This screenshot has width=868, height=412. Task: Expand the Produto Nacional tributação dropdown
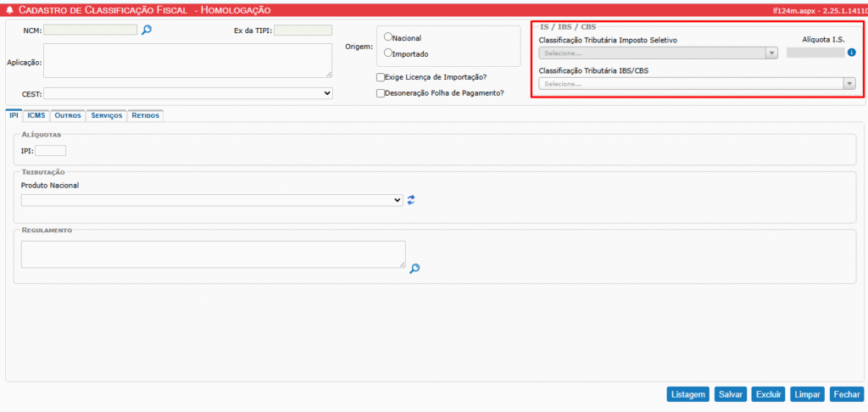pos(212,200)
